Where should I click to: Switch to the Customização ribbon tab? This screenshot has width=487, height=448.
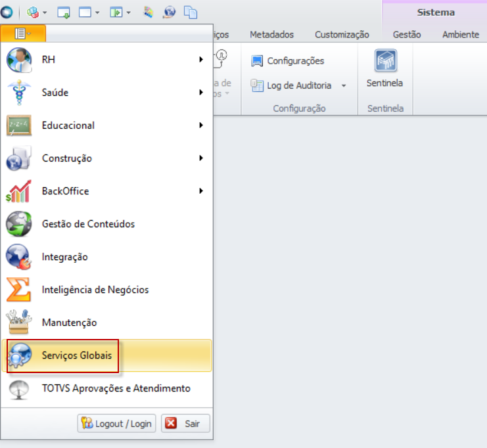(342, 34)
